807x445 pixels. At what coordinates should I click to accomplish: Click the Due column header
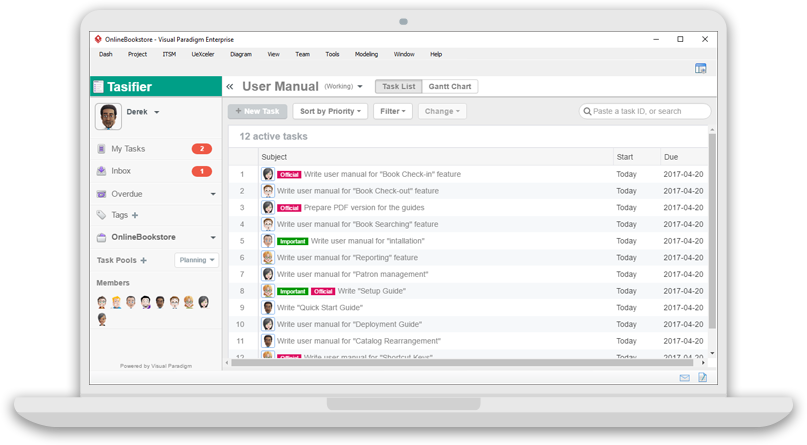pyautogui.click(x=684, y=157)
